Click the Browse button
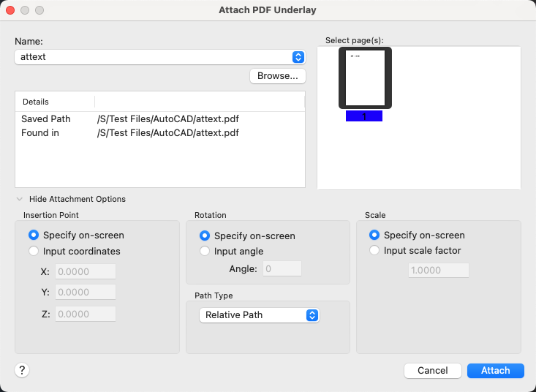 click(x=278, y=76)
